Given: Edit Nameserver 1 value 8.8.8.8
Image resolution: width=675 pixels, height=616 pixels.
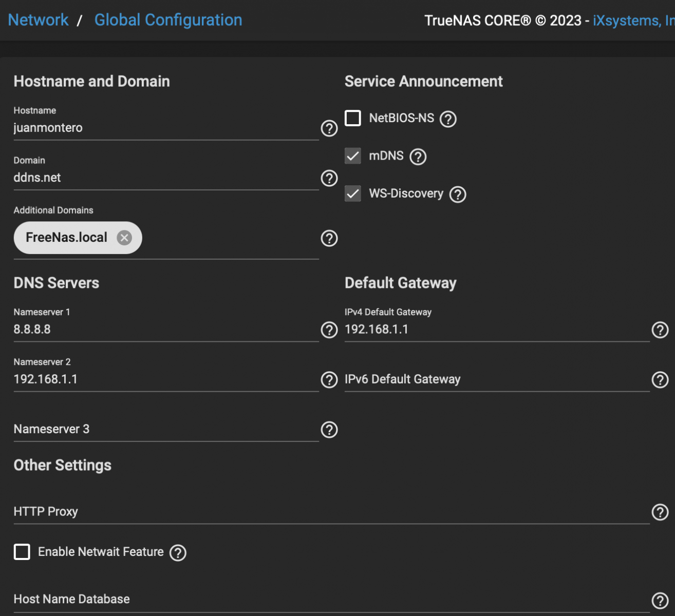Looking at the screenshot, I should point(166,330).
